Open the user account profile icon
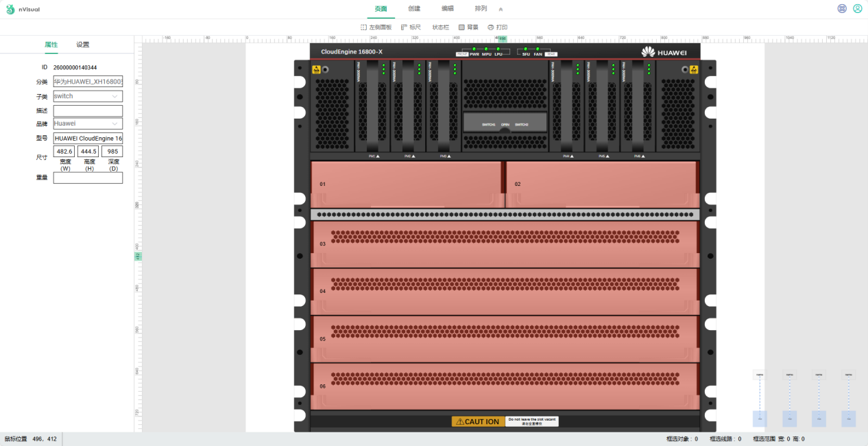This screenshot has height=446, width=868. pos(857,9)
